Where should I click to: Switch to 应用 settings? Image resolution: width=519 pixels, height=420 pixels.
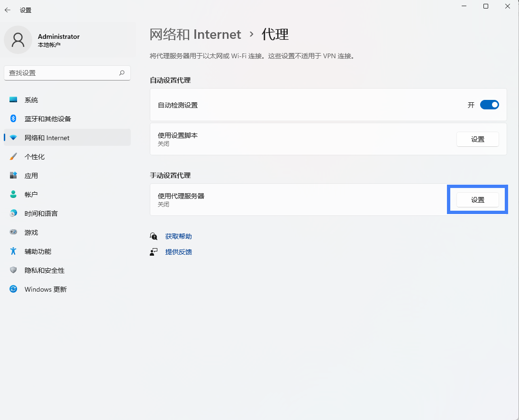[67, 176]
